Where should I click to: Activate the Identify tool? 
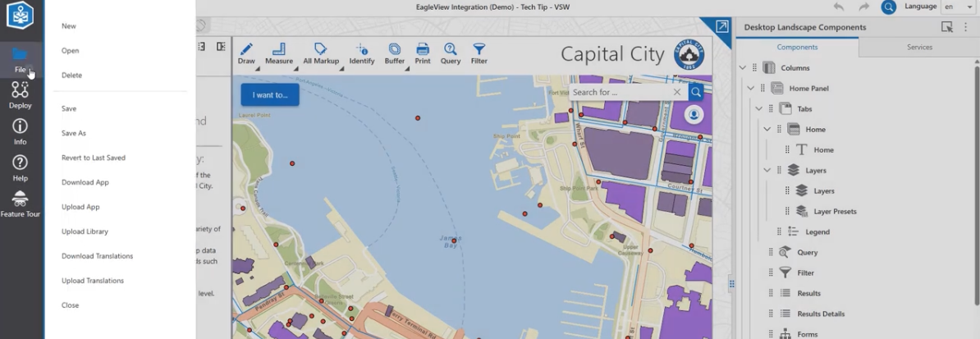click(x=362, y=54)
